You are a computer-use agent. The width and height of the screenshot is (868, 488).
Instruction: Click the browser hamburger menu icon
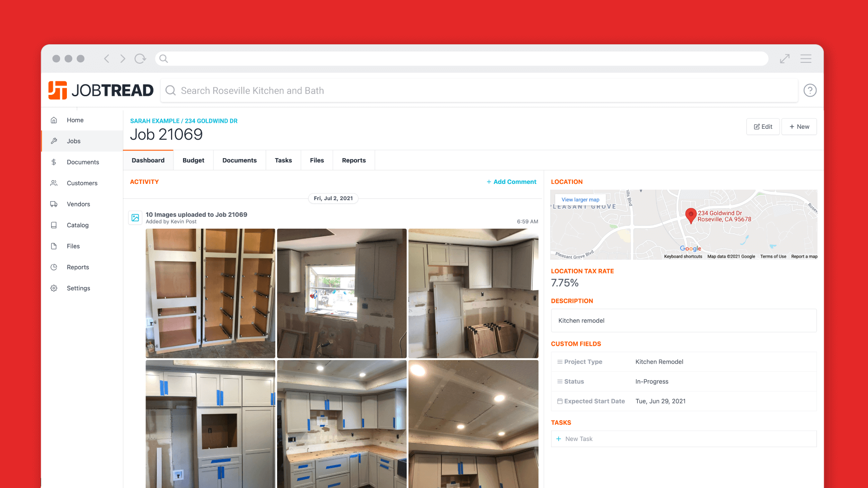(806, 59)
